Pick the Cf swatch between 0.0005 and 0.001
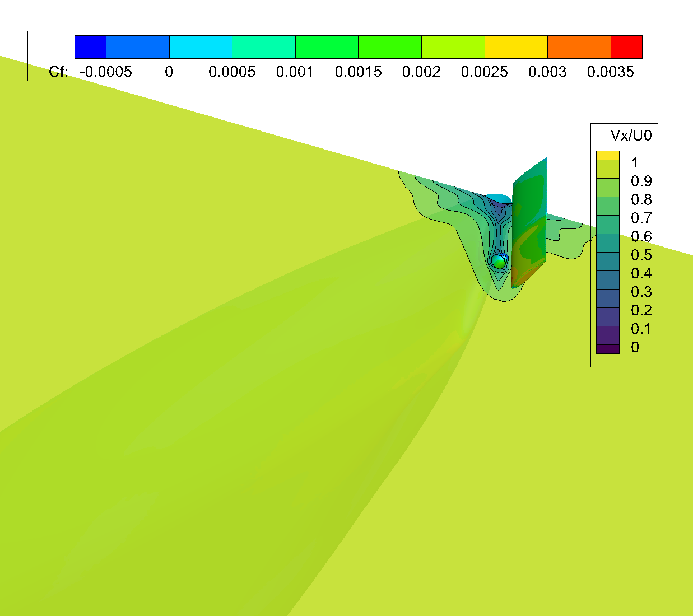The image size is (693, 616). pyautogui.click(x=264, y=47)
